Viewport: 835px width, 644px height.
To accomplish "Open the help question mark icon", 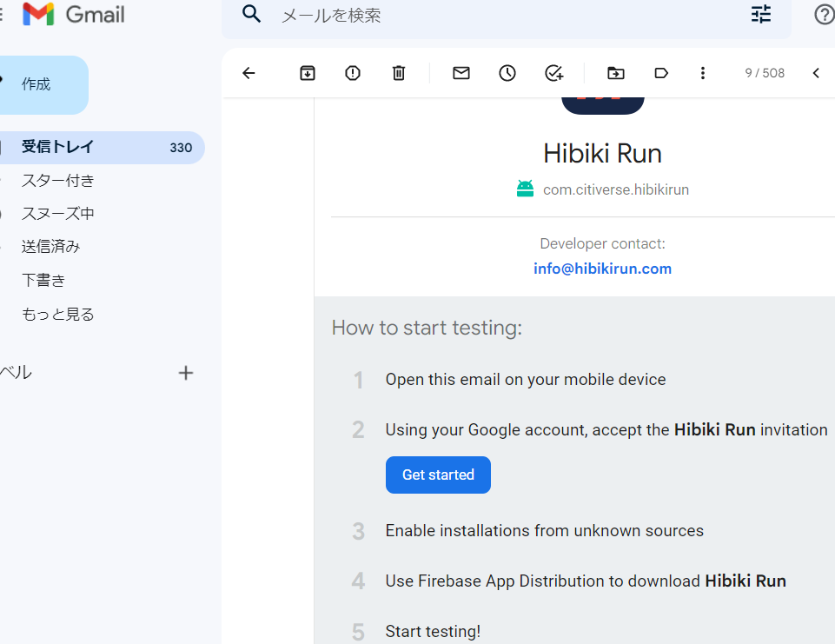I will pyautogui.click(x=825, y=15).
